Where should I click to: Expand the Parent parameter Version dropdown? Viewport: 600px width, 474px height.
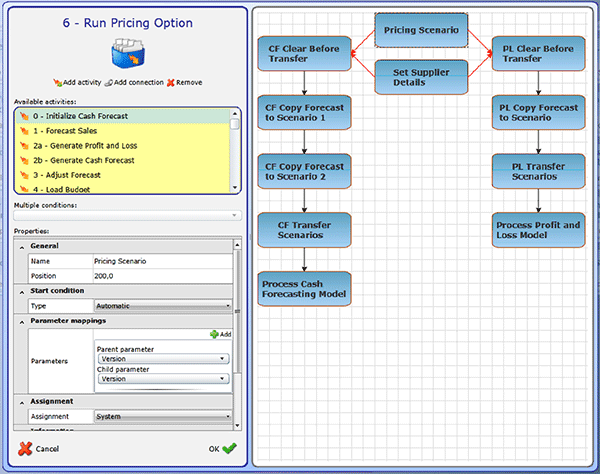click(x=163, y=358)
